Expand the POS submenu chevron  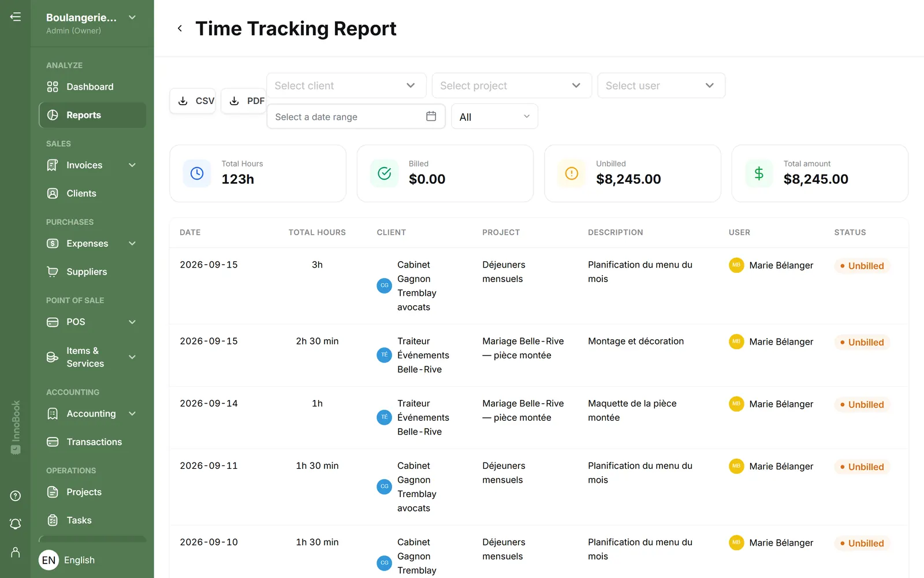[132, 322]
